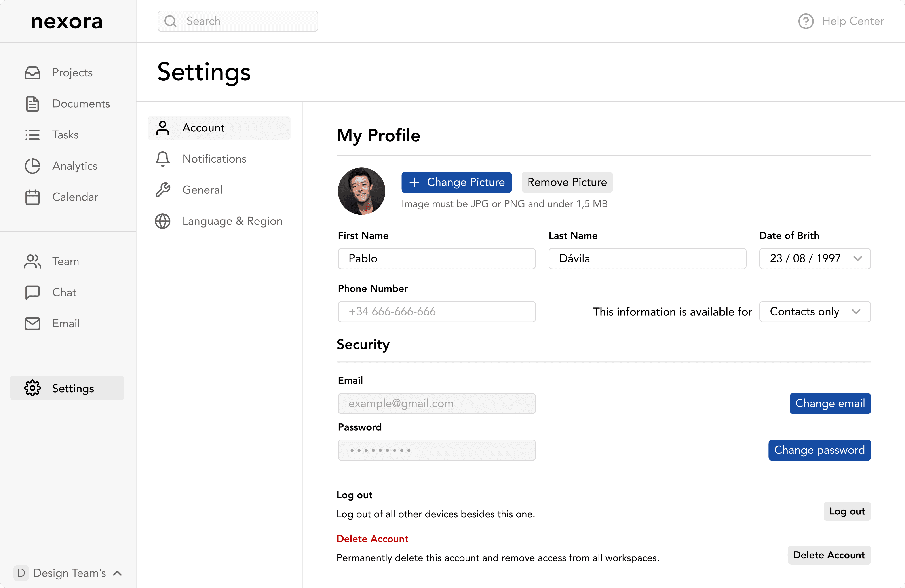The height and width of the screenshot is (588, 905).
Task: Click the Team people icon
Action: (32, 262)
